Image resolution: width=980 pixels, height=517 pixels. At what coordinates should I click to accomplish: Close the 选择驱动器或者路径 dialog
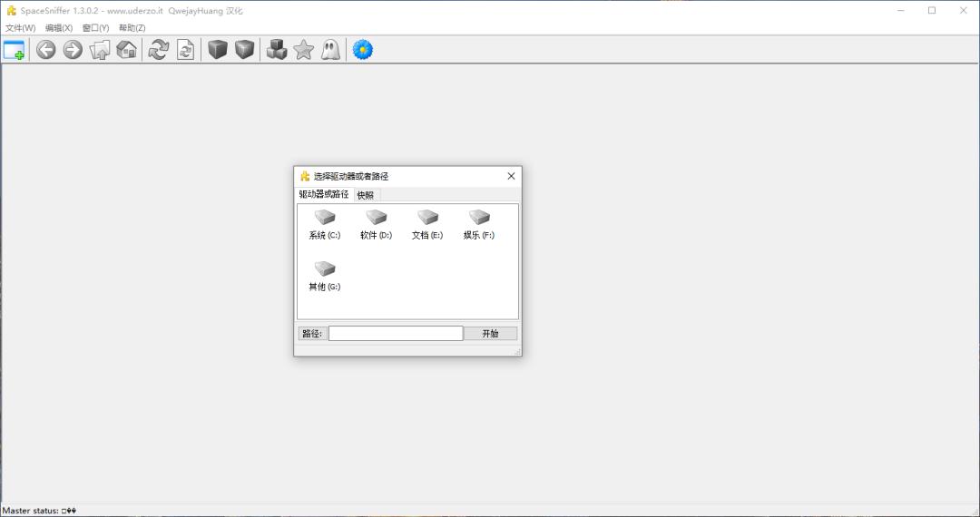pyautogui.click(x=511, y=176)
